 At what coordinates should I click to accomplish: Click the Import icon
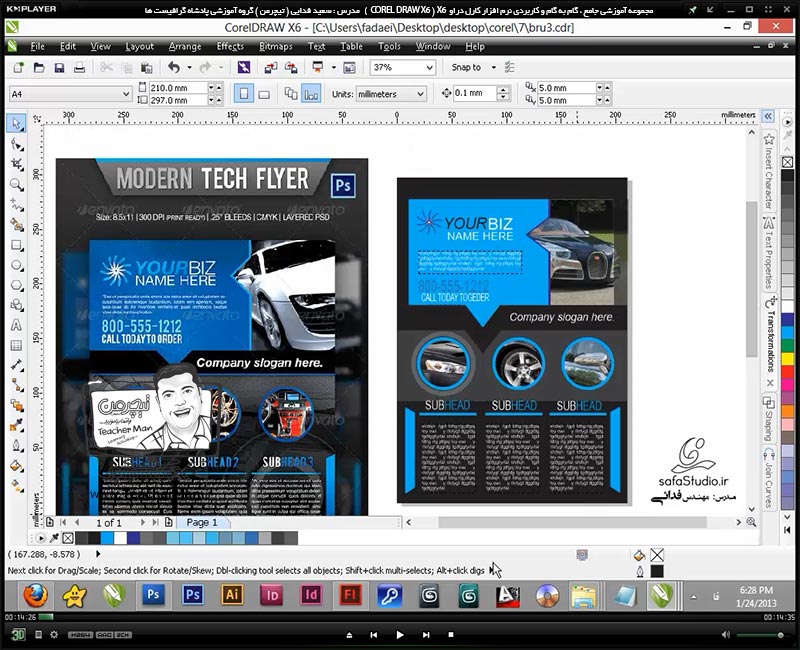[271, 67]
